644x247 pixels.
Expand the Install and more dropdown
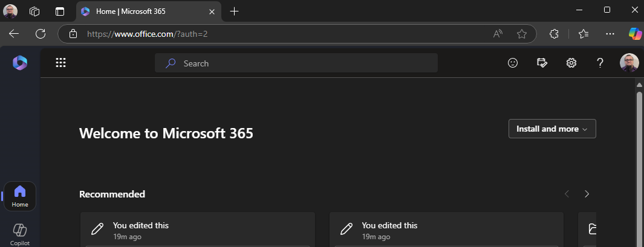(x=552, y=129)
